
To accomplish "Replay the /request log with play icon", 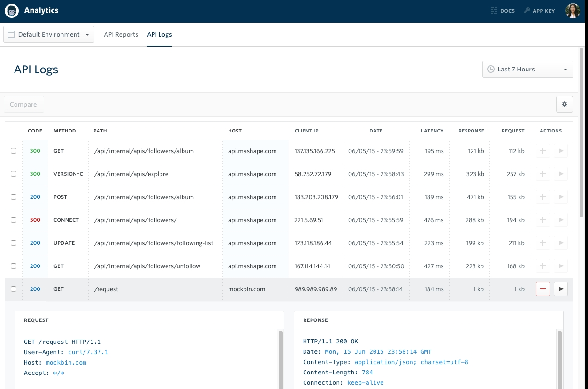I will tap(560, 289).
